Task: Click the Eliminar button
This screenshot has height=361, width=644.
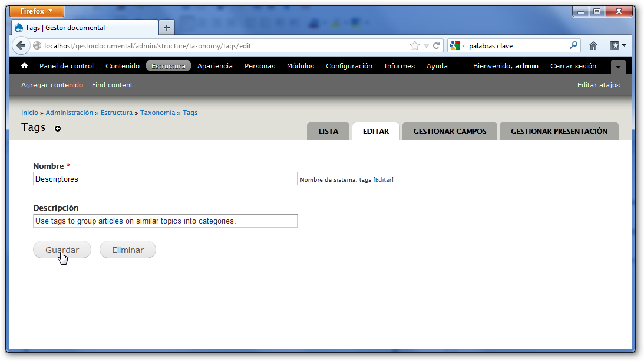Action: tap(127, 250)
